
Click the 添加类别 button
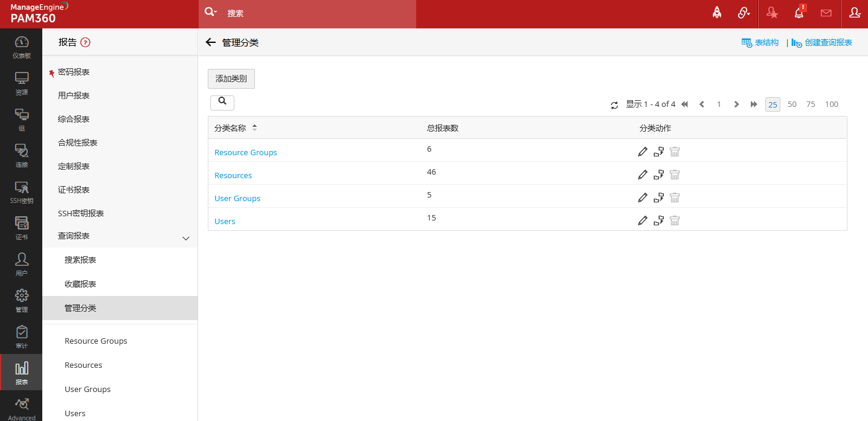pyautogui.click(x=231, y=79)
